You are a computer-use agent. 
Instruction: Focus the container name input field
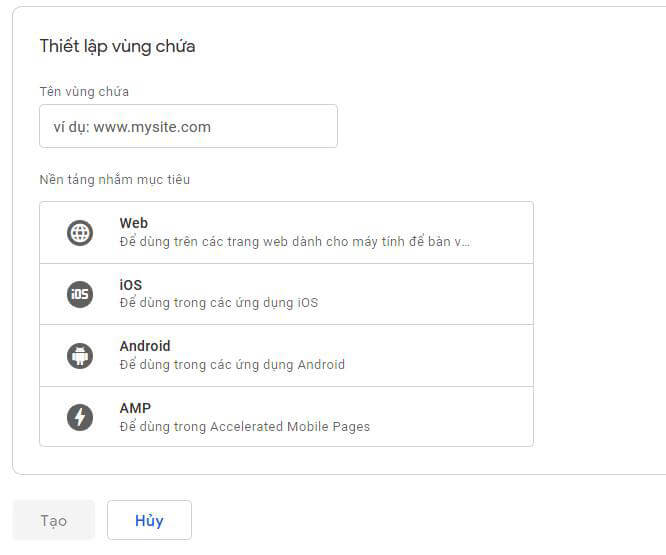(188, 127)
